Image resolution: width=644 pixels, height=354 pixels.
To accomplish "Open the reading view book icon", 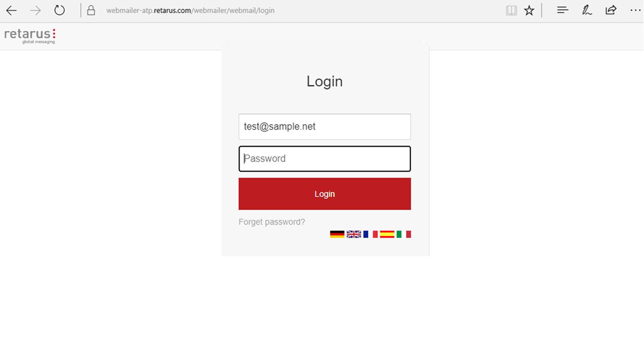I will point(511,10).
